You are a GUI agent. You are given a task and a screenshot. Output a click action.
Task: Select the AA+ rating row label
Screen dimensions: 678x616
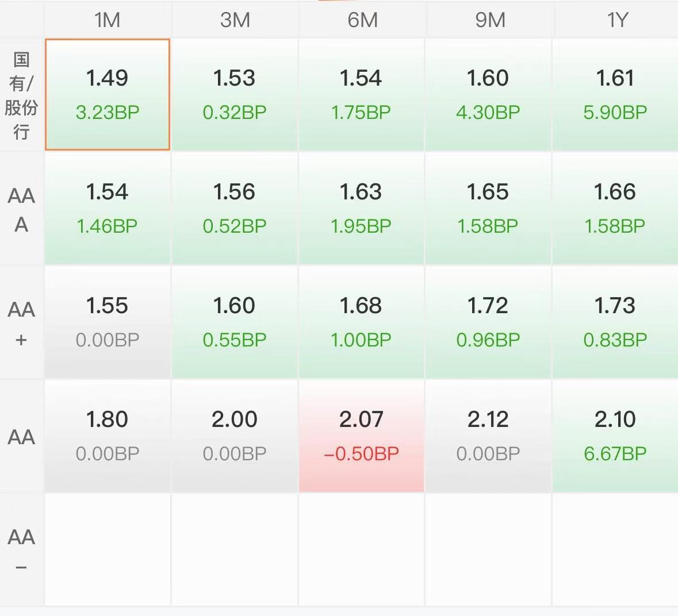pyautogui.click(x=22, y=323)
